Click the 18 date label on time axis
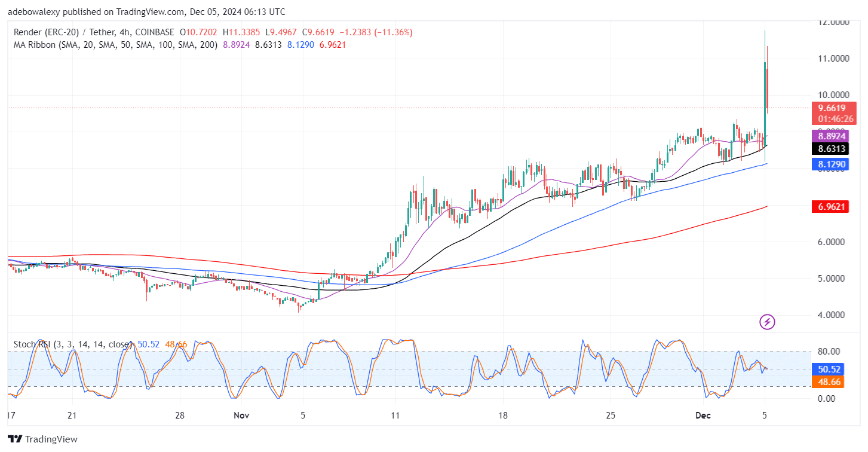 click(x=503, y=415)
